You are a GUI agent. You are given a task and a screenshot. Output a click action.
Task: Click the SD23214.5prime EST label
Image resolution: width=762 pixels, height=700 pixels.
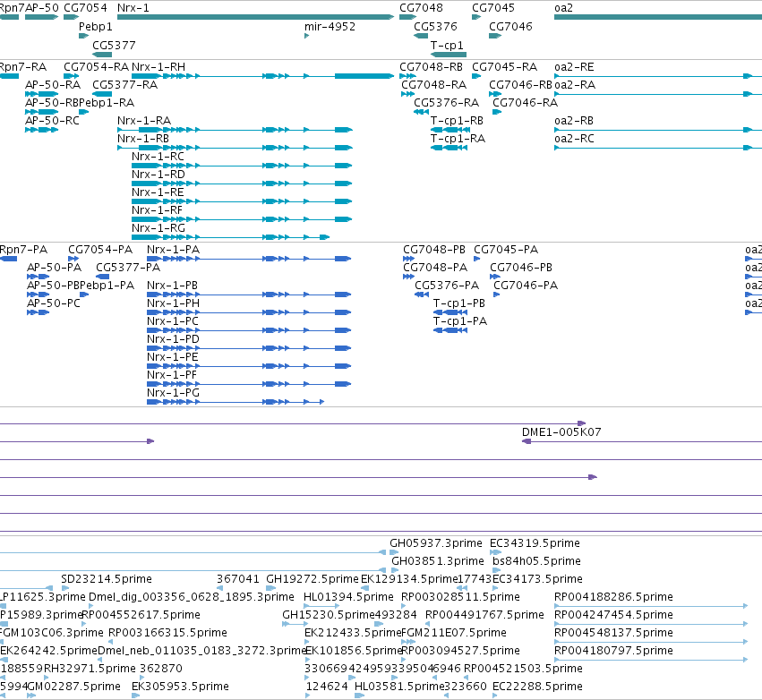click(107, 579)
